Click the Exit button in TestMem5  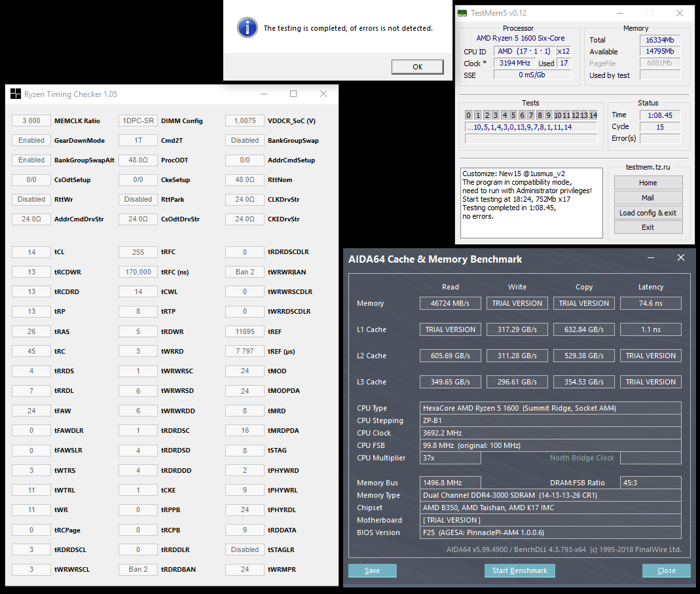pyautogui.click(x=648, y=227)
